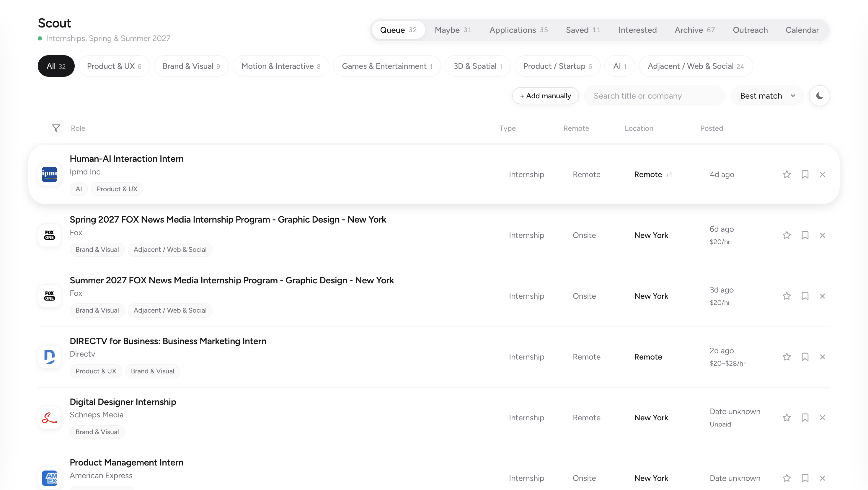
Task: Open the Saved tab
Action: click(x=583, y=30)
